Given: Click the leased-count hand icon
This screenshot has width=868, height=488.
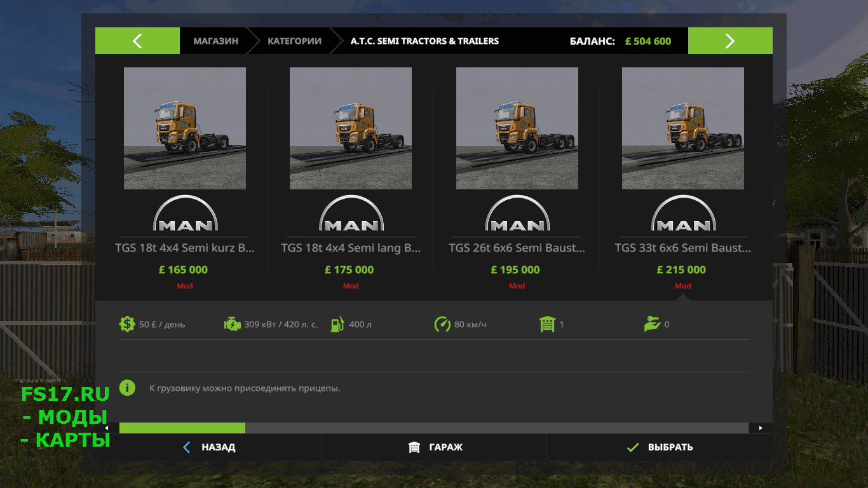Looking at the screenshot, I should (652, 324).
